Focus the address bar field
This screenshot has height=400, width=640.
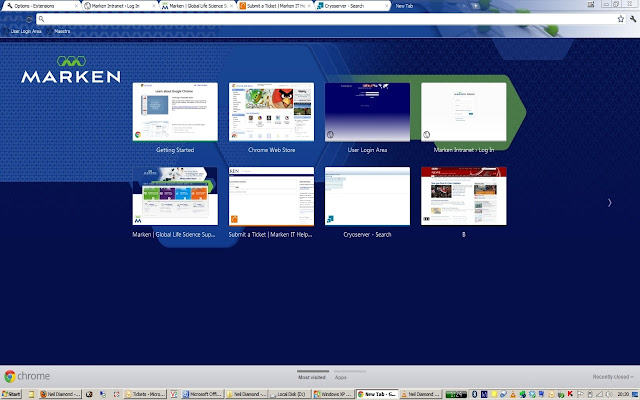click(331, 19)
